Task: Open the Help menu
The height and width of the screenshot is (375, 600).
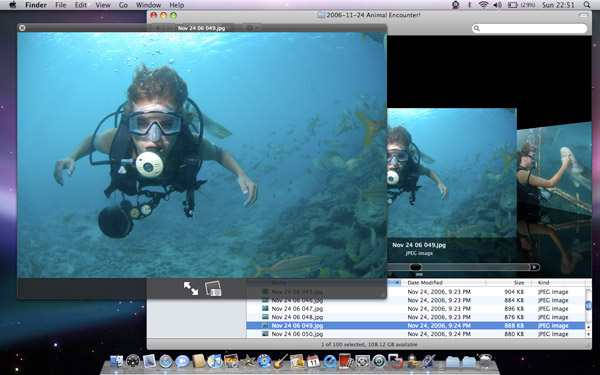Action: tap(177, 5)
